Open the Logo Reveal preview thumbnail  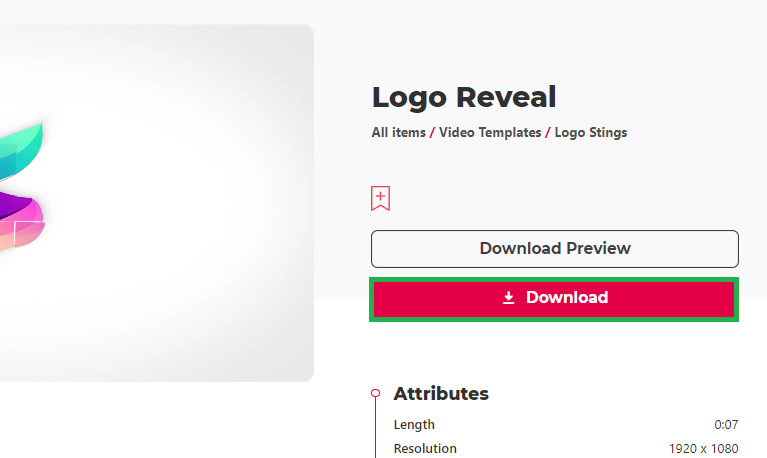click(157, 203)
